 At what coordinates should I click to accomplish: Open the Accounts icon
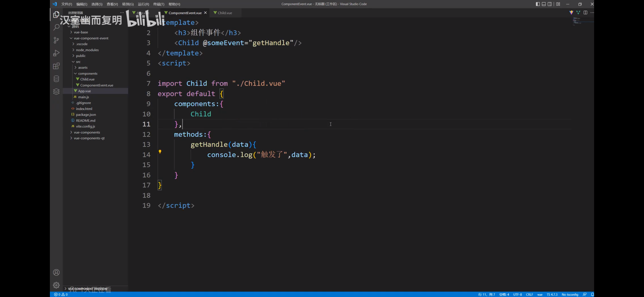pyautogui.click(x=56, y=272)
